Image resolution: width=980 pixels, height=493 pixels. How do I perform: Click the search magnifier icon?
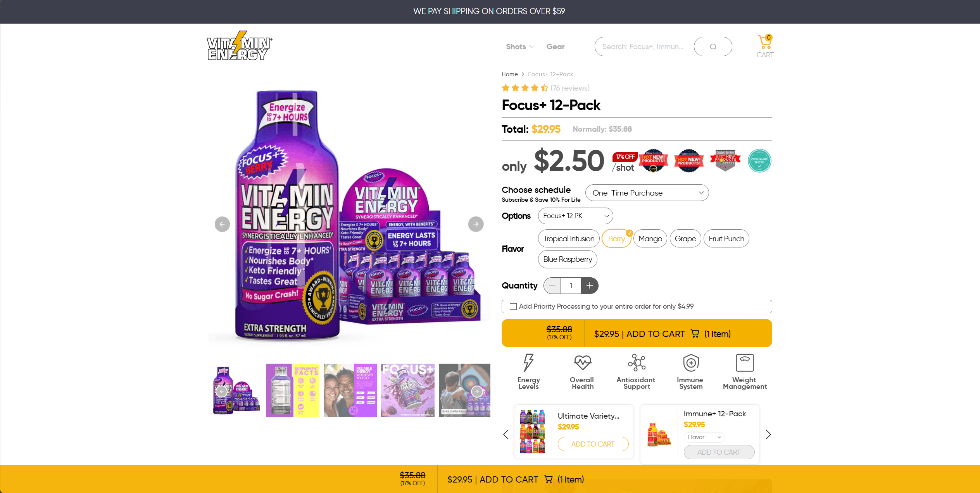point(713,47)
